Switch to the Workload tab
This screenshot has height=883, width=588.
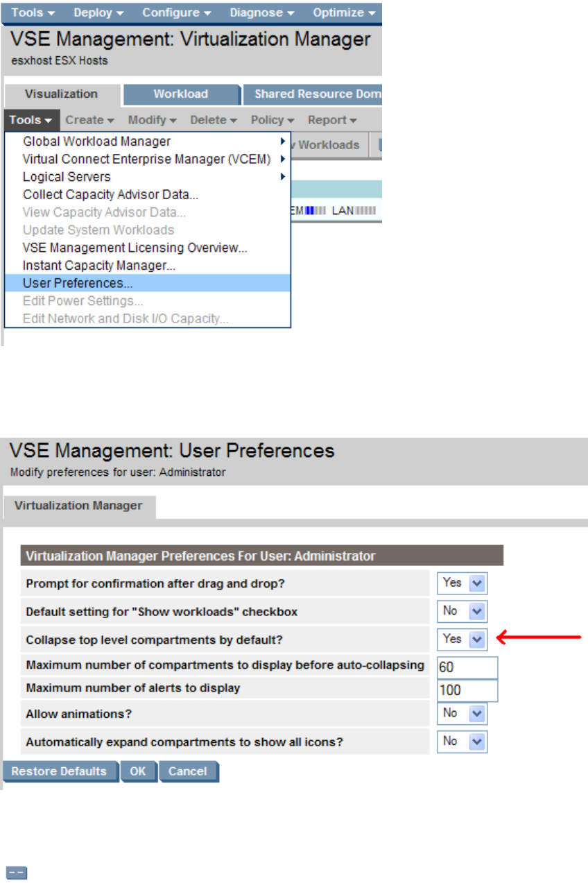(x=180, y=94)
